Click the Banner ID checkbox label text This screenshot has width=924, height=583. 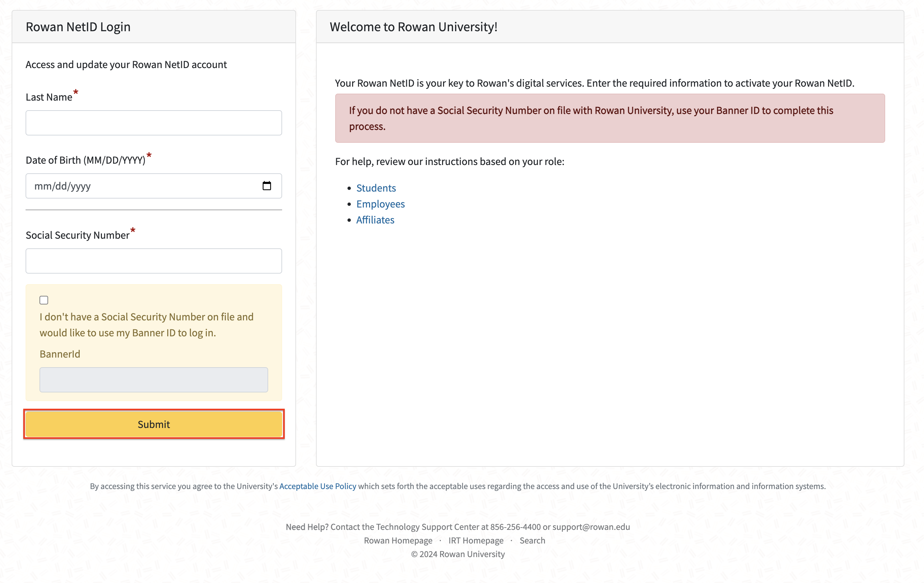(147, 325)
